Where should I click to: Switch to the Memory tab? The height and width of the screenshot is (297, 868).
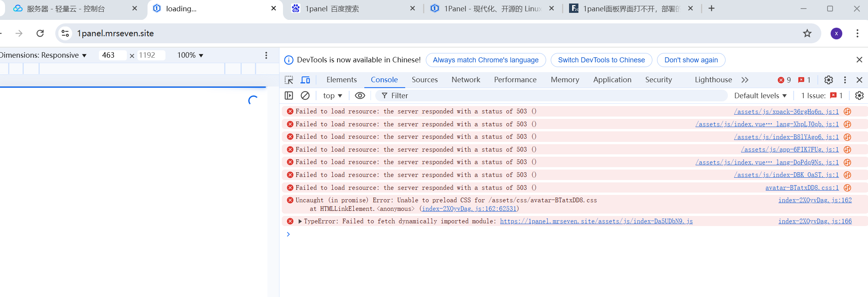pyautogui.click(x=565, y=80)
